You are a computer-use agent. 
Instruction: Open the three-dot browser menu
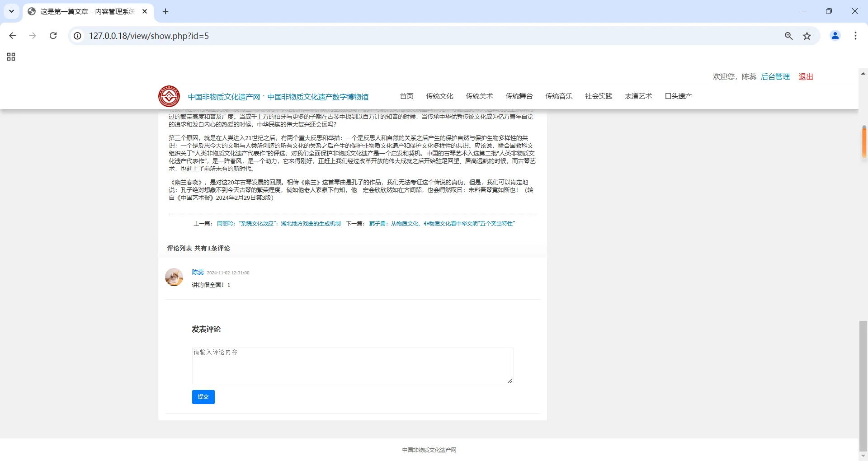click(856, 36)
